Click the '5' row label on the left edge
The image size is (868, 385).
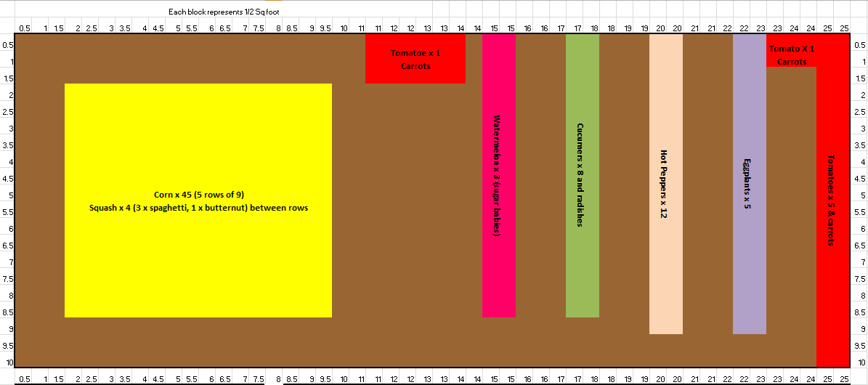(8, 195)
